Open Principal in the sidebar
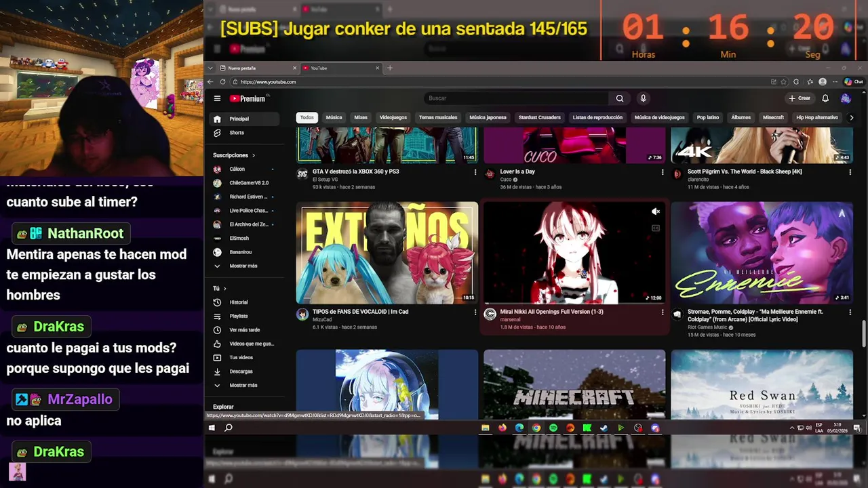The height and width of the screenshot is (488, 868). (244, 119)
